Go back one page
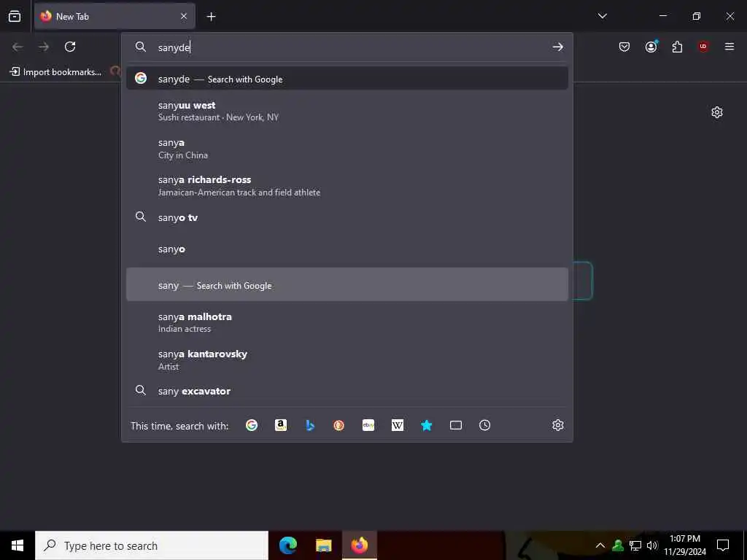The height and width of the screenshot is (560, 747). tap(18, 47)
